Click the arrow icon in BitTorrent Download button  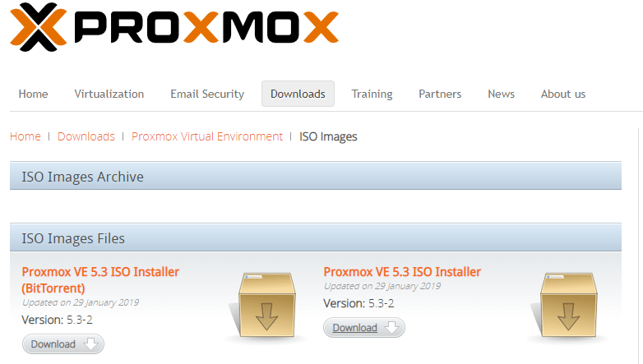click(x=90, y=344)
